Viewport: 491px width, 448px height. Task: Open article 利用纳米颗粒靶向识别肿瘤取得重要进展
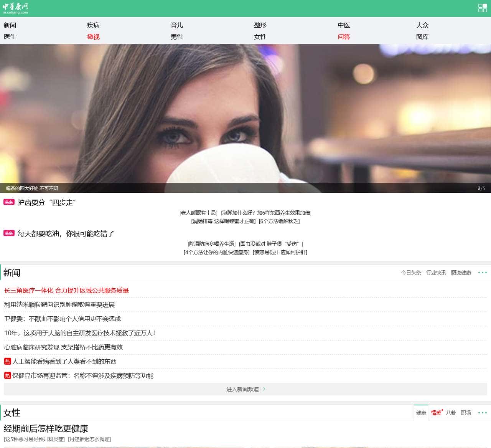[x=59, y=305]
